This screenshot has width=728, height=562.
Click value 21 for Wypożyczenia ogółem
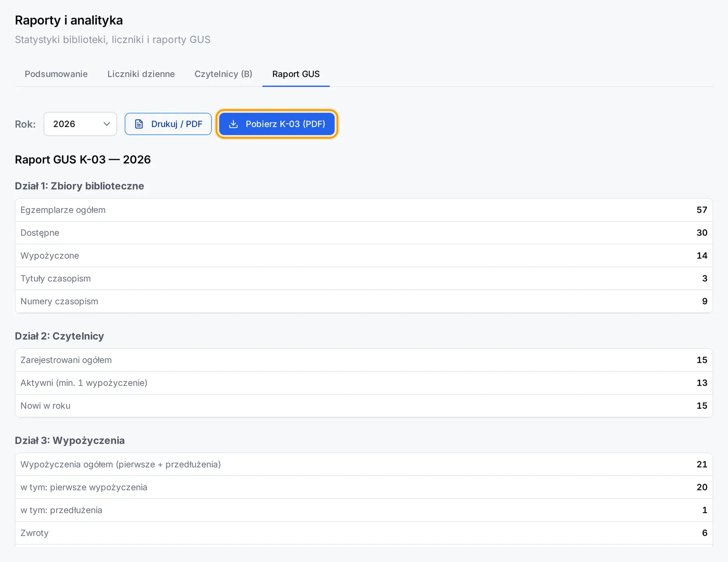point(702,464)
